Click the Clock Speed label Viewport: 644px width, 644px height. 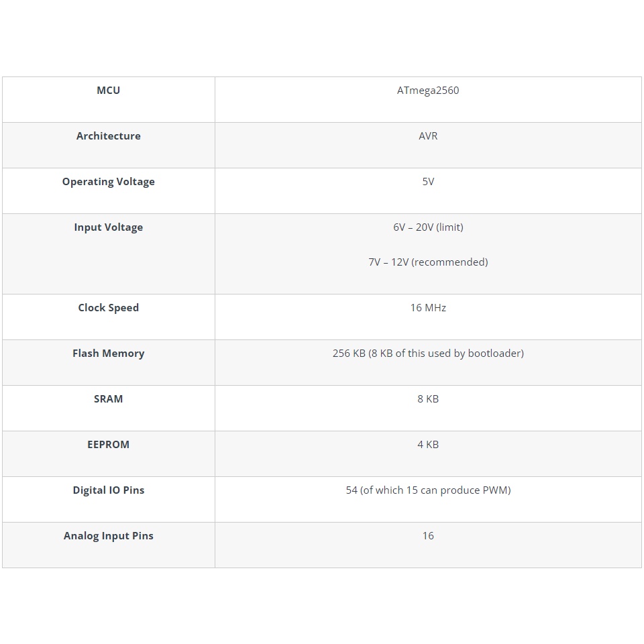click(x=108, y=308)
